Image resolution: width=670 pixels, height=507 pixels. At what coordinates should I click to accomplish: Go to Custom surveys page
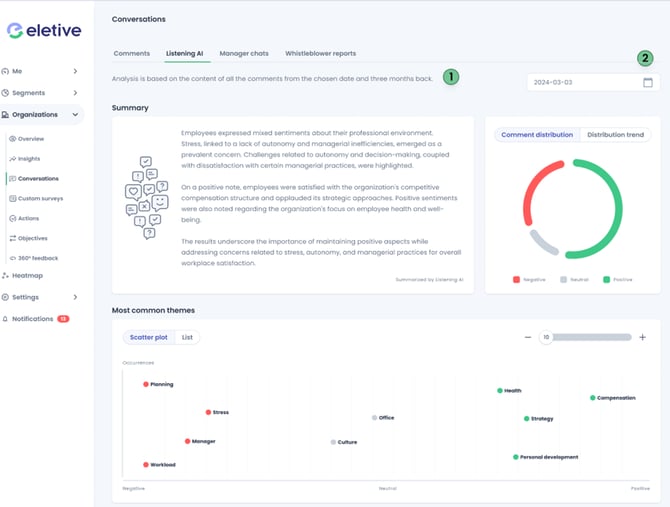click(40, 198)
